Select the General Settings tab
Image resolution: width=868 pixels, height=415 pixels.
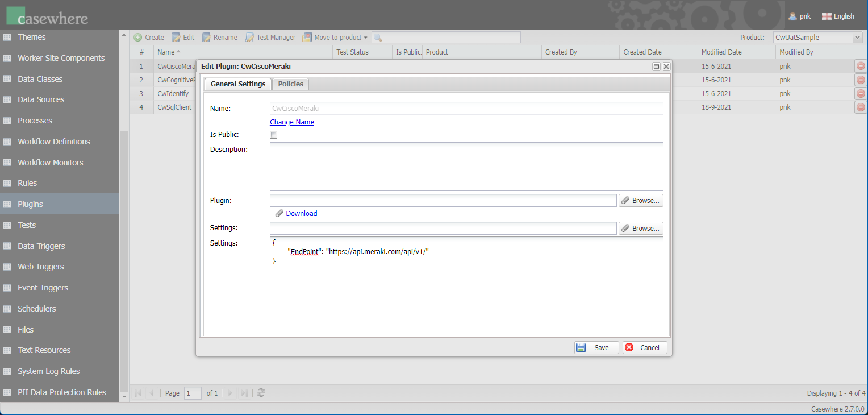pos(237,84)
